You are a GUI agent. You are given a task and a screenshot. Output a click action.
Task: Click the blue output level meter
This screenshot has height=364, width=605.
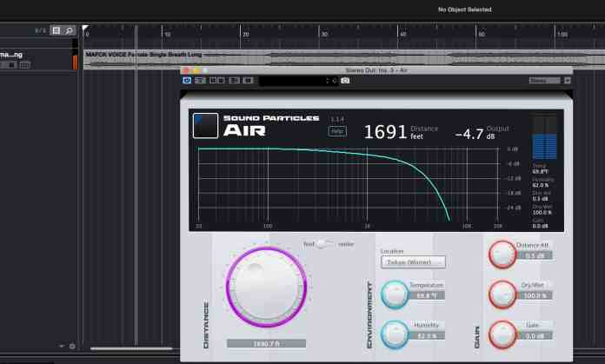[x=544, y=137]
